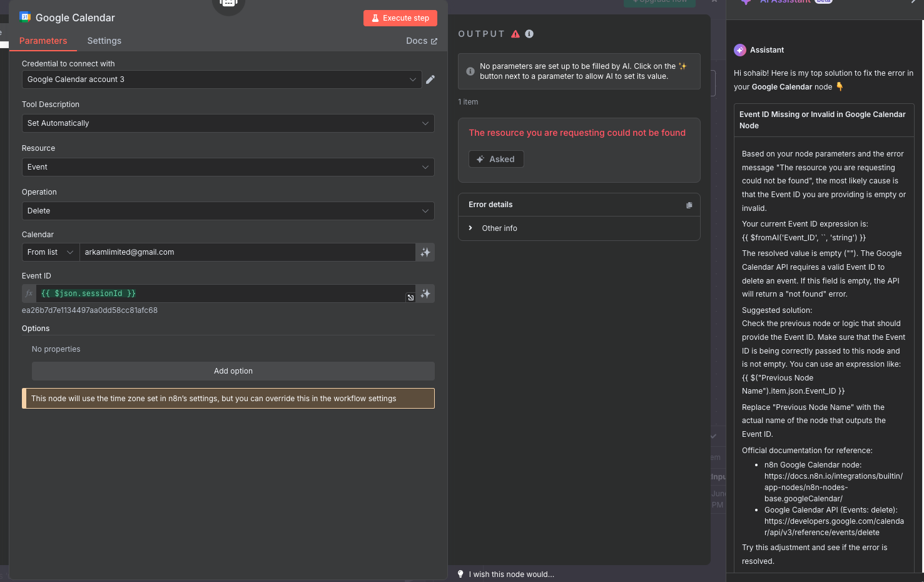Open the expression editor expand icon
This screenshot has width=924, height=582.
pyautogui.click(x=410, y=297)
